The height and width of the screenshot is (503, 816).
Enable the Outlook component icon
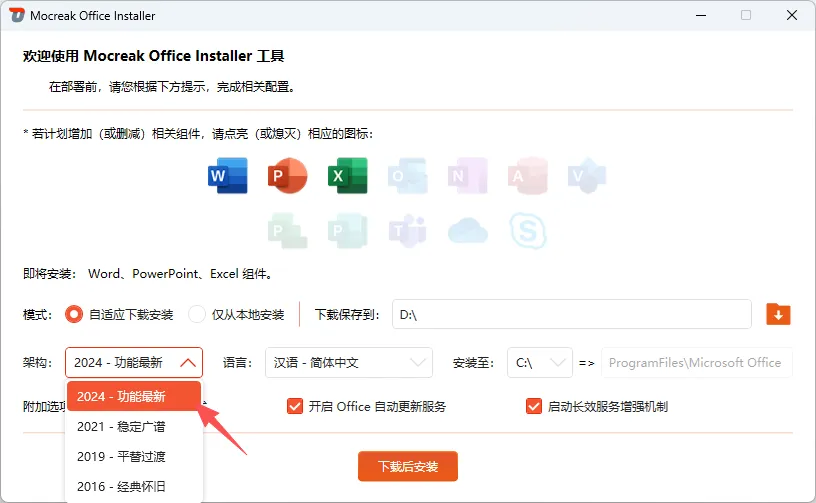(x=407, y=176)
